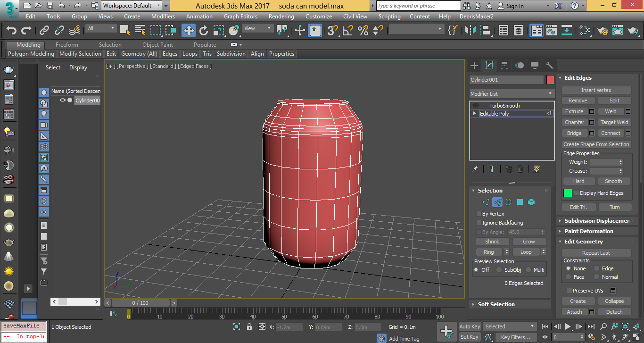Open the Geometry (All) ribbon panel
The image size is (644, 343).
coord(139,54)
